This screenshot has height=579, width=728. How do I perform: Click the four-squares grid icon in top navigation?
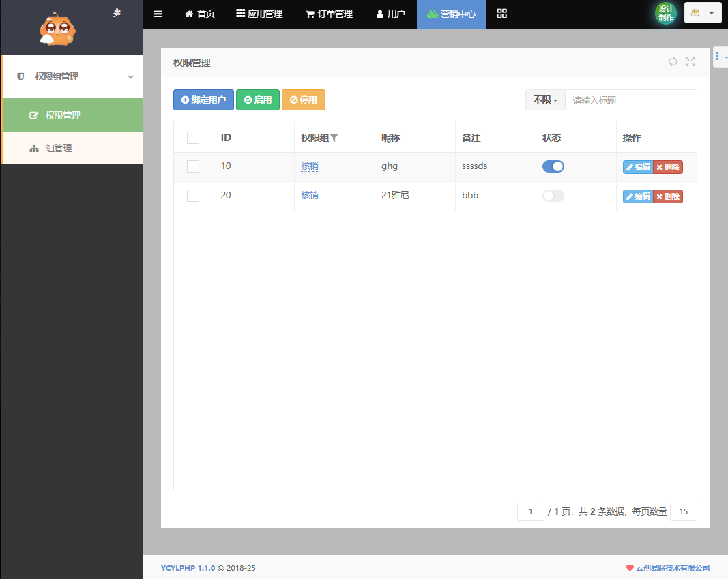[x=502, y=14]
